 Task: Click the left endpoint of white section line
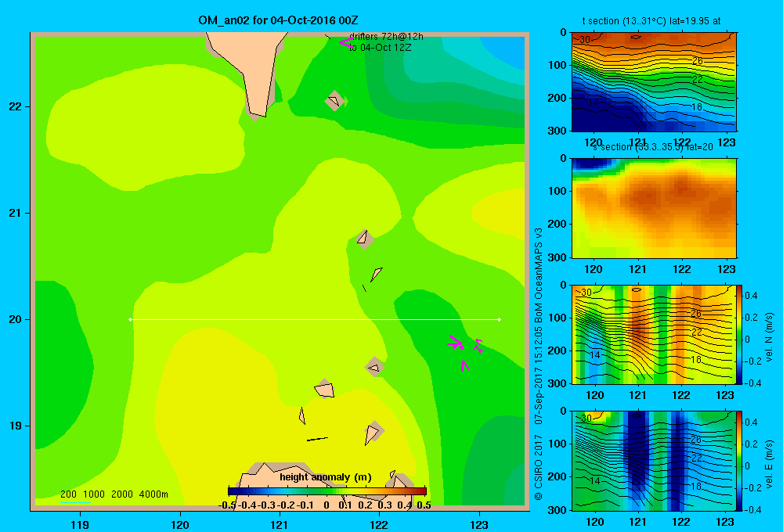tap(130, 319)
